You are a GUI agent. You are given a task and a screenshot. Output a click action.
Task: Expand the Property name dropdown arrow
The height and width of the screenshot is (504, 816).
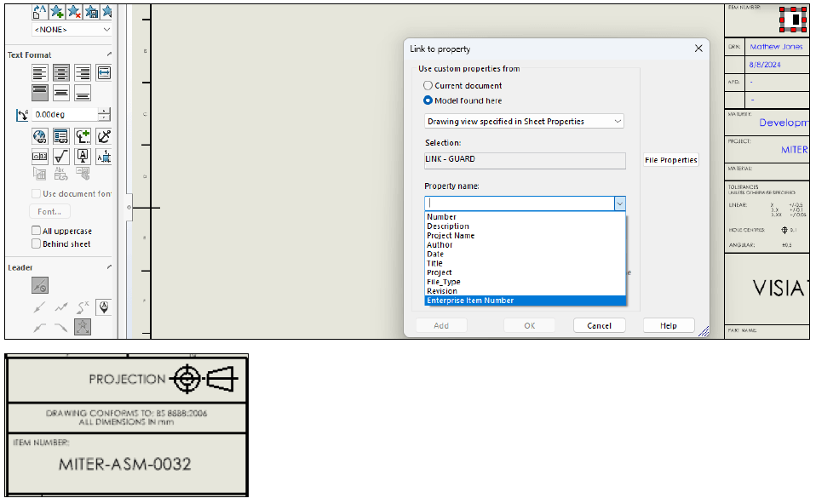coord(619,203)
